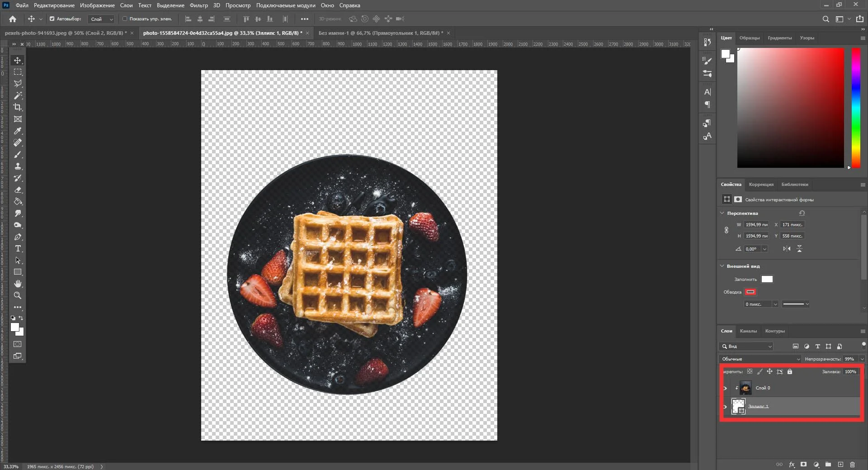
Task: Open the blend mode Обычные dropdown
Action: click(760, 359)
